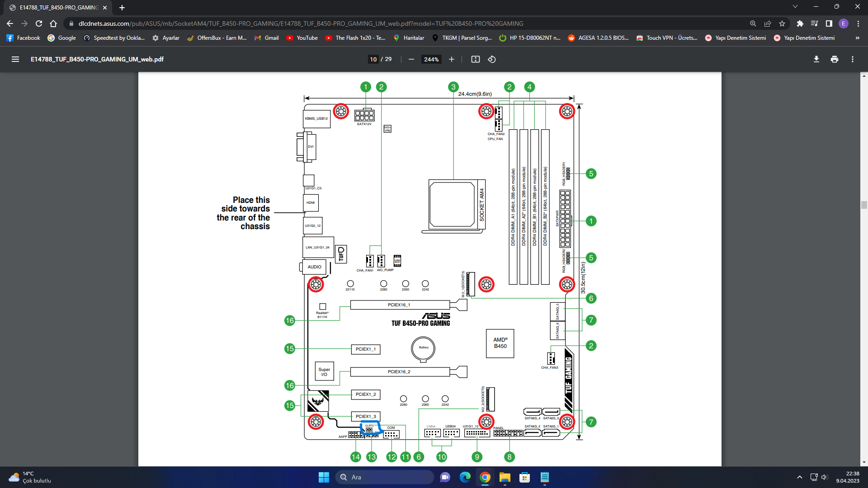Open File Explorer from taskbar

[x=505, y=477]
